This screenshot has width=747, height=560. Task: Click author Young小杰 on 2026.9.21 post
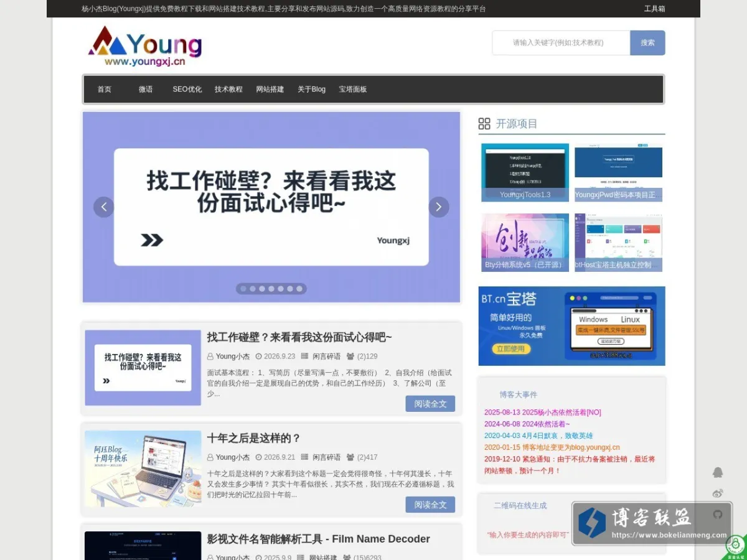pos(233,457)
